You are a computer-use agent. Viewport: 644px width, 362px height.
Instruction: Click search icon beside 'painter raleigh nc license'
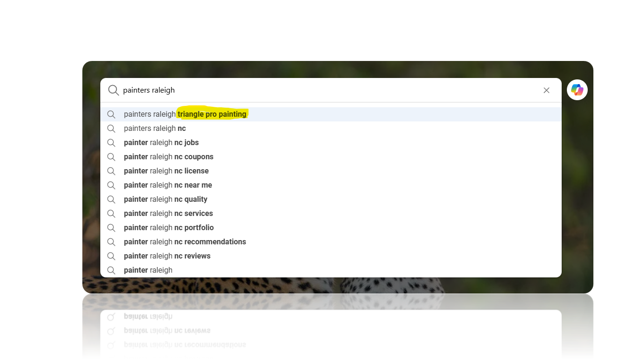pos(111,171)
